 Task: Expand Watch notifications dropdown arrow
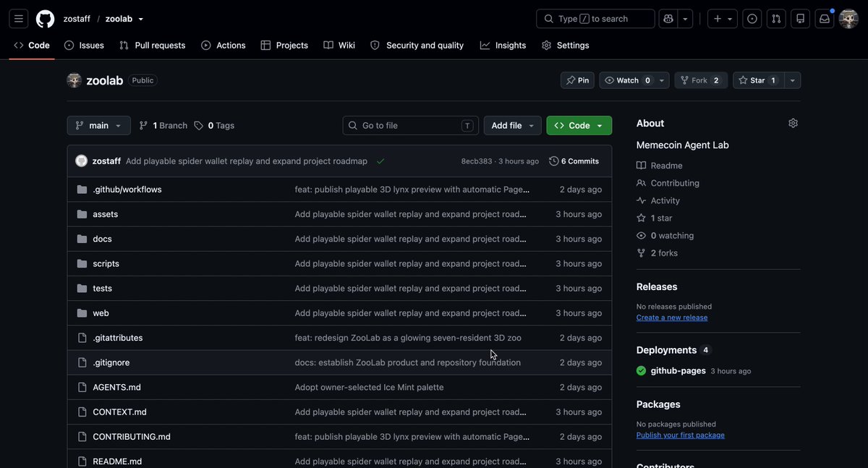point(662,80)
